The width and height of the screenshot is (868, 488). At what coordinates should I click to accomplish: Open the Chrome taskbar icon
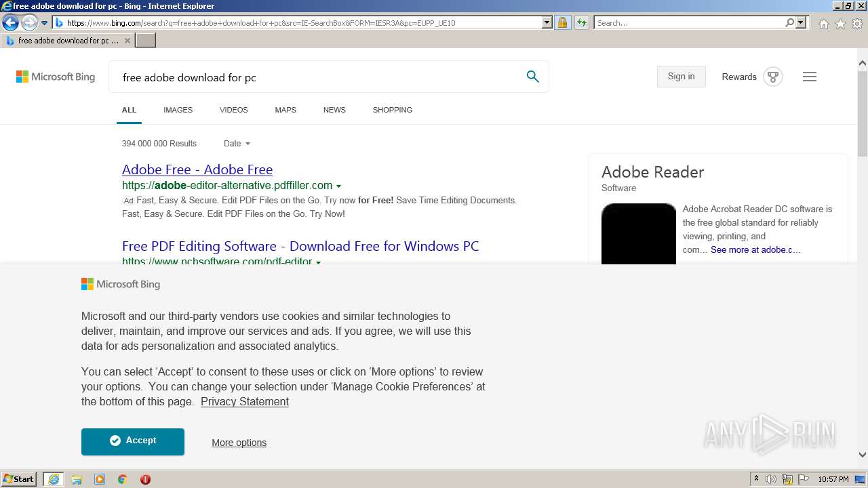[123, 479]
